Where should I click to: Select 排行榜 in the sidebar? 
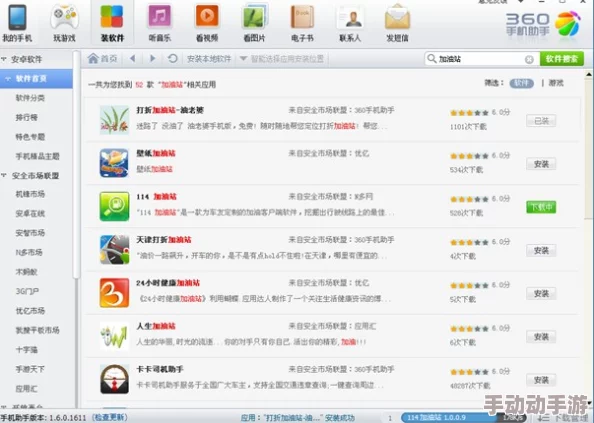coord(27,117)
